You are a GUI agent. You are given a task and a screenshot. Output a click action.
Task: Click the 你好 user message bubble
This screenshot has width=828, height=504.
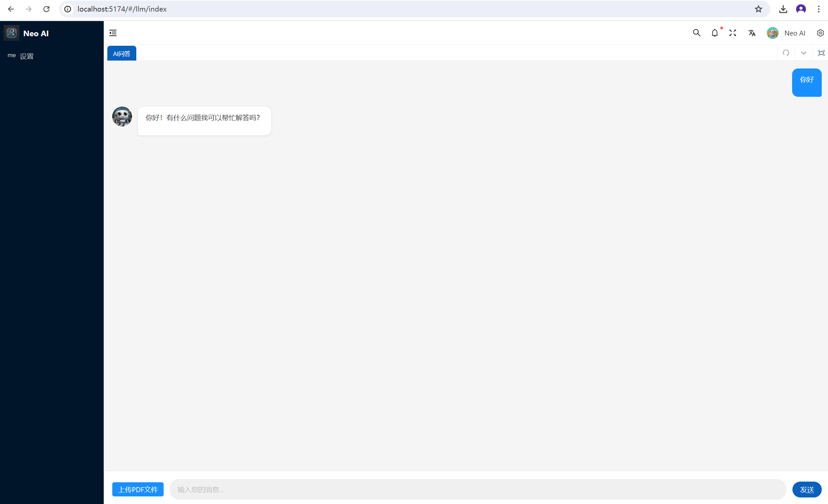807,83
